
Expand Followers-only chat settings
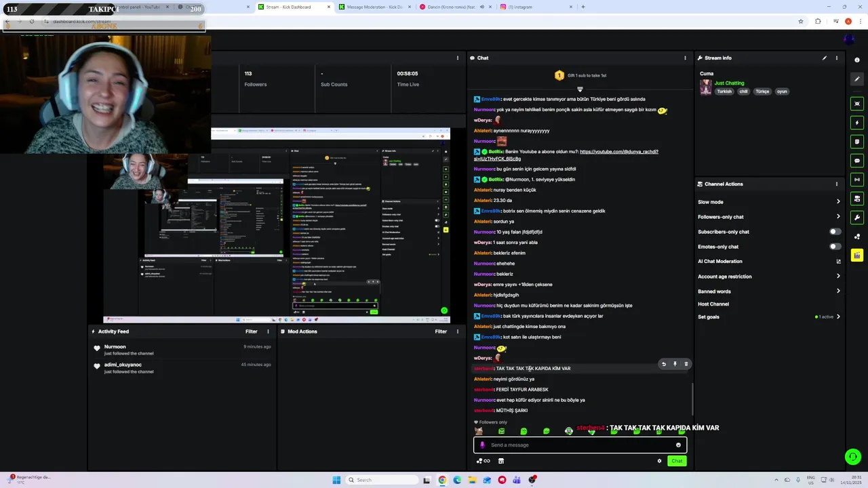[838, 217]
